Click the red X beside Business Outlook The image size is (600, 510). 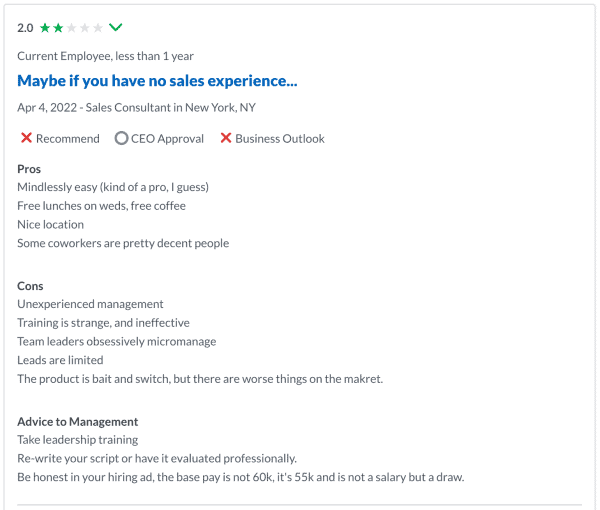coord(225,138)
